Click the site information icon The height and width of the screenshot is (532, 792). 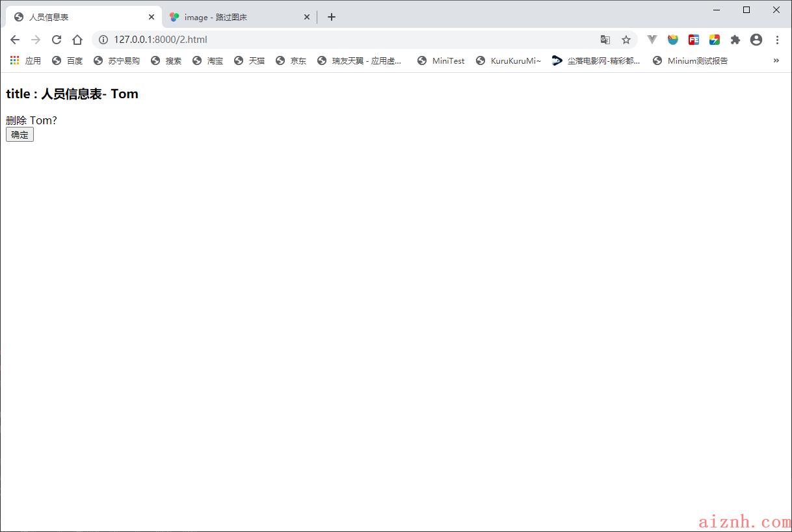coord(103,40)
